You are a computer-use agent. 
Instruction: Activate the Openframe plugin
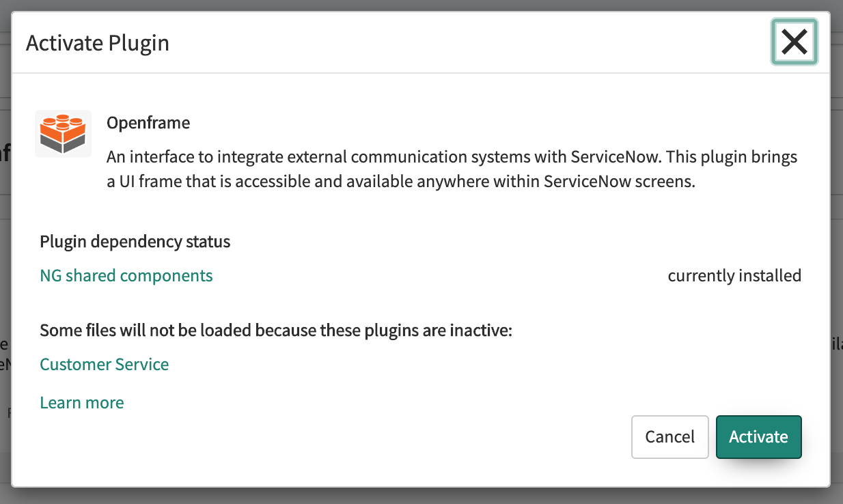coord(758,436)
